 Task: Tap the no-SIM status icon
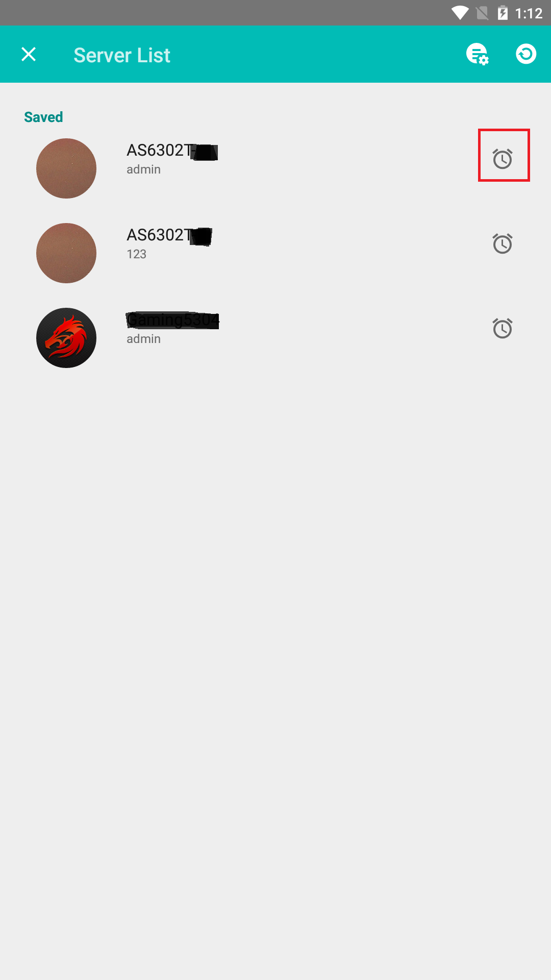[x=482, y=13]
